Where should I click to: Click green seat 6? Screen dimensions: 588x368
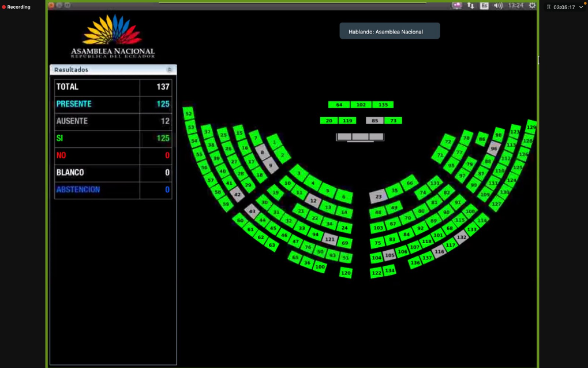(x=344, y=196)
